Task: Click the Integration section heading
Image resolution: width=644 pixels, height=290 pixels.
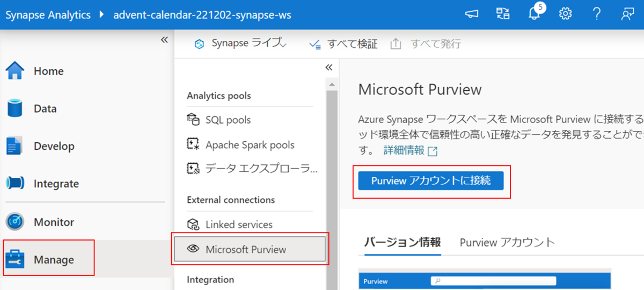Action: coord(210,279)
